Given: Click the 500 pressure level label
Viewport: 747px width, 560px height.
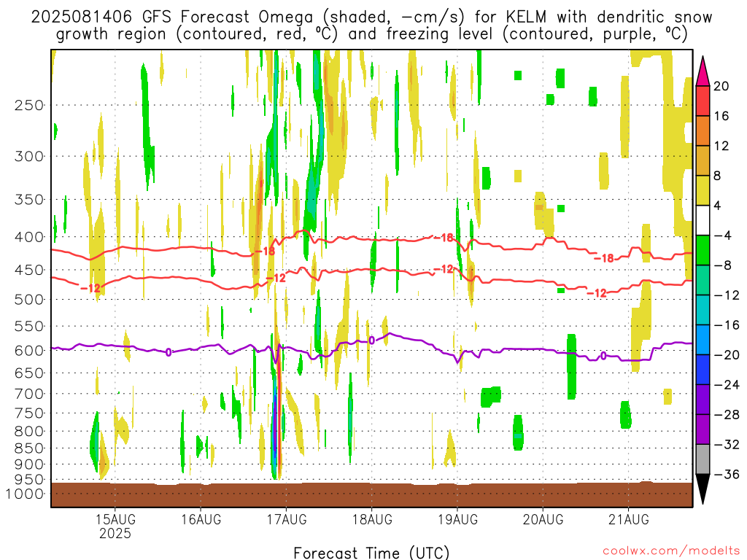Looking at the screenshot, I should 29,300.
